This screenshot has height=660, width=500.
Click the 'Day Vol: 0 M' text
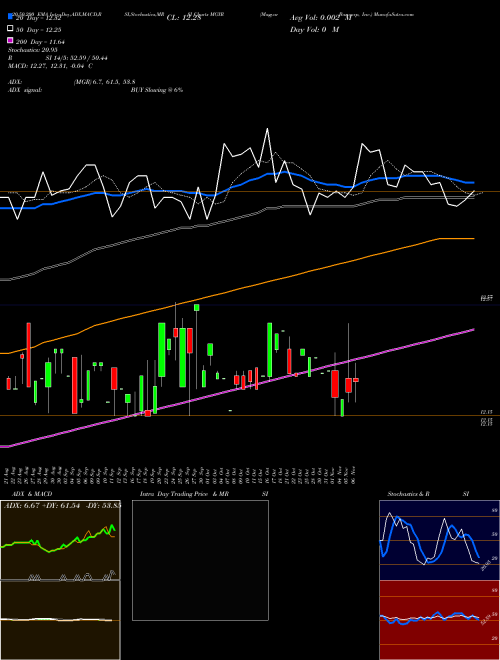click(314, 29)
